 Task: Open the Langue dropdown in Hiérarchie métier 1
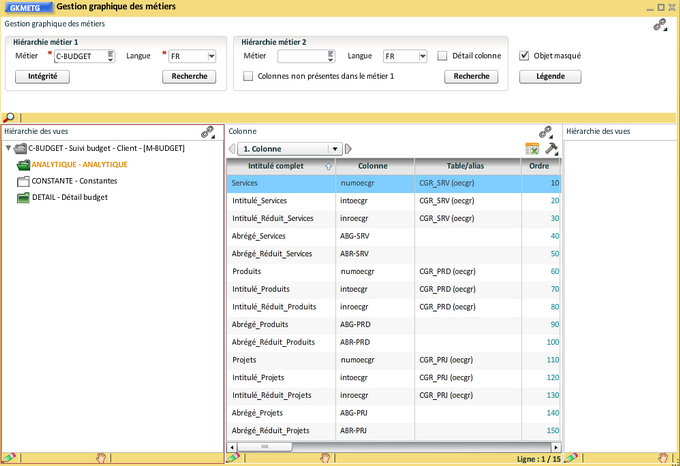point(211,57)
